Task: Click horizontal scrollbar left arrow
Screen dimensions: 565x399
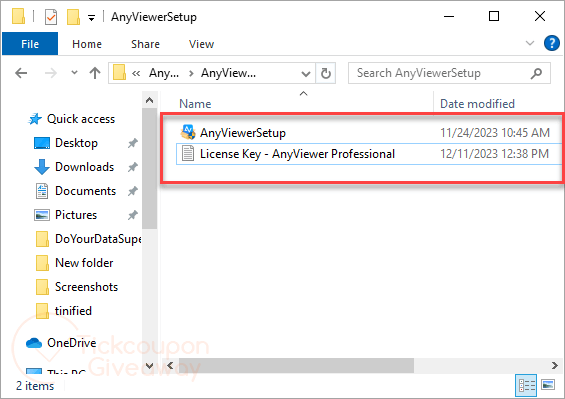Action: point(170,365)
